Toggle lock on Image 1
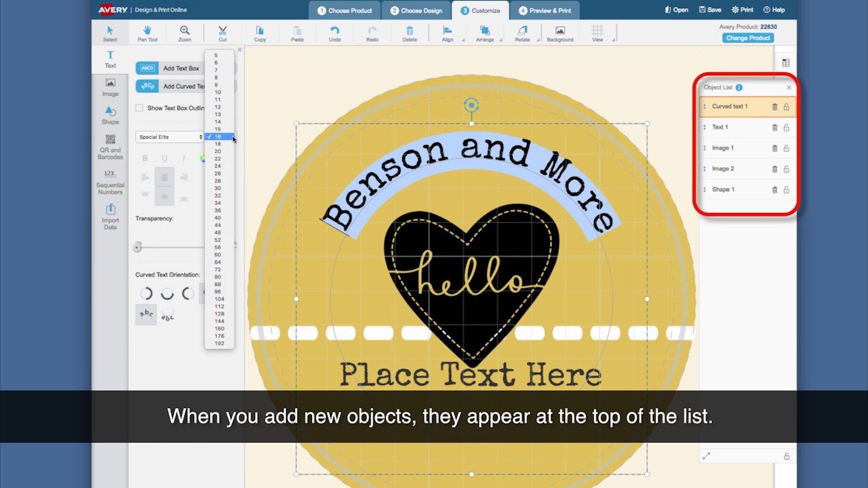The height and width of the screenshot is (488, 868). [x=787, y=148]
